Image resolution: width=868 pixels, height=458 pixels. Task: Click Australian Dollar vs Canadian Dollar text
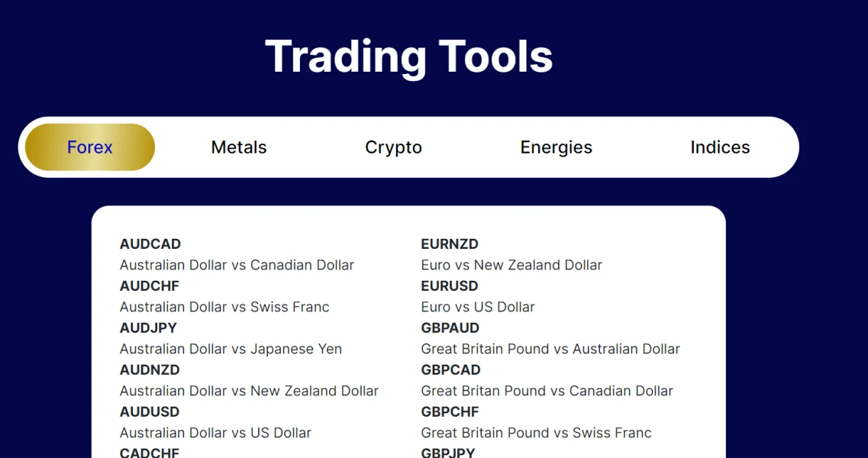click(237, 265)
